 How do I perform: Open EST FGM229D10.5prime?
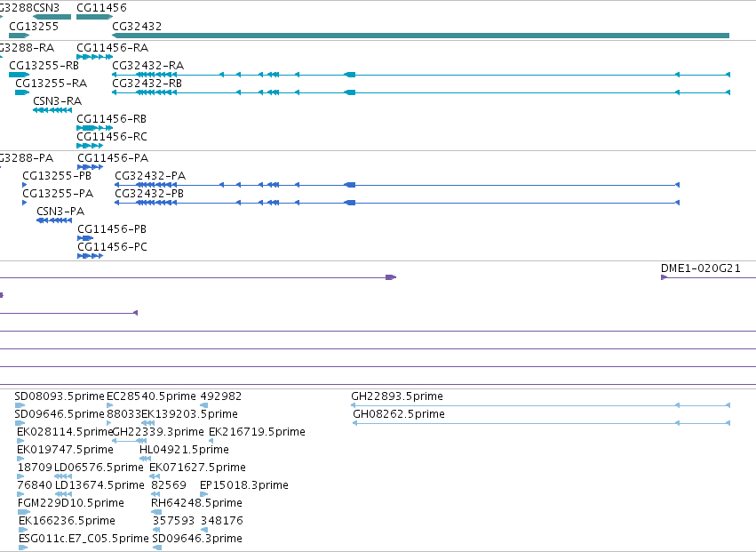tap(24, 512)
